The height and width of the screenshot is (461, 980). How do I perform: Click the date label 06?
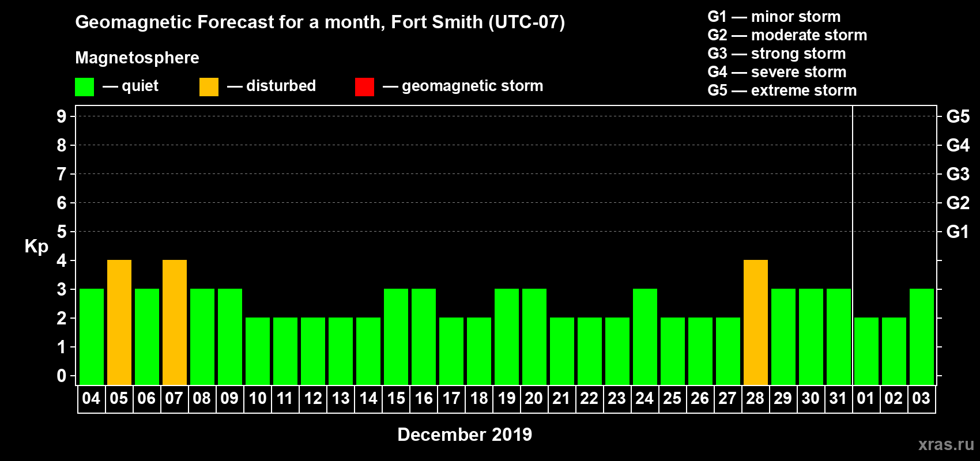coord(146,398)
